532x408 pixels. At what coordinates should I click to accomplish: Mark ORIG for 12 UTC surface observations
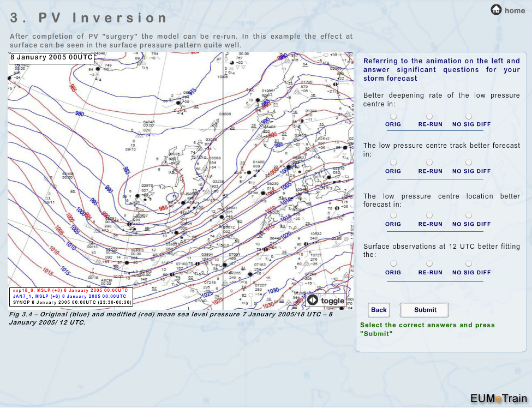click(x=393, y=263)
